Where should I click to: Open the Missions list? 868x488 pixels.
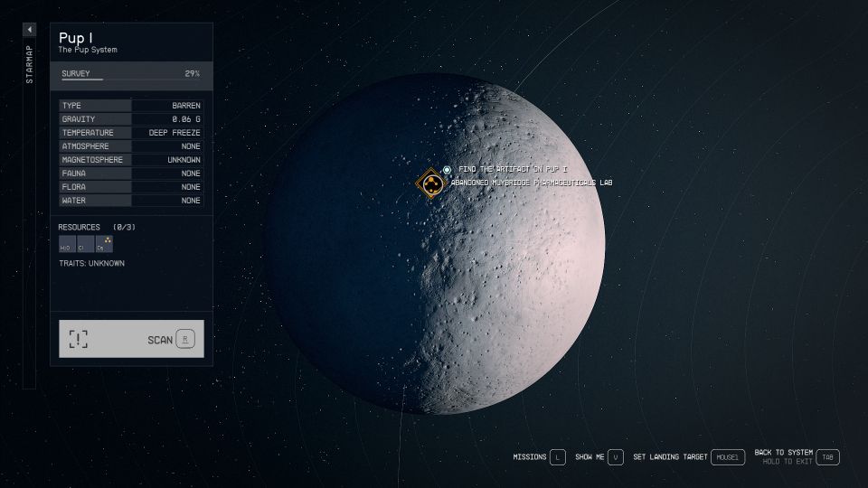(539, 457)
